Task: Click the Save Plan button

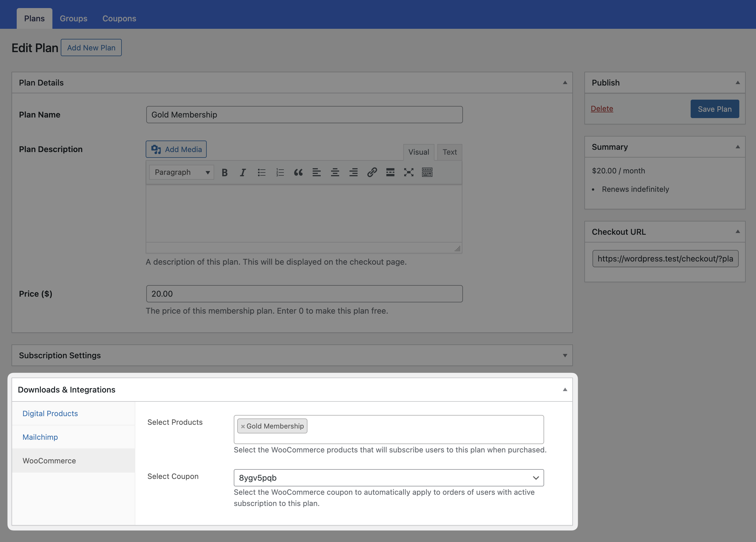Action: pyautogui.click(x=715, y=109)
